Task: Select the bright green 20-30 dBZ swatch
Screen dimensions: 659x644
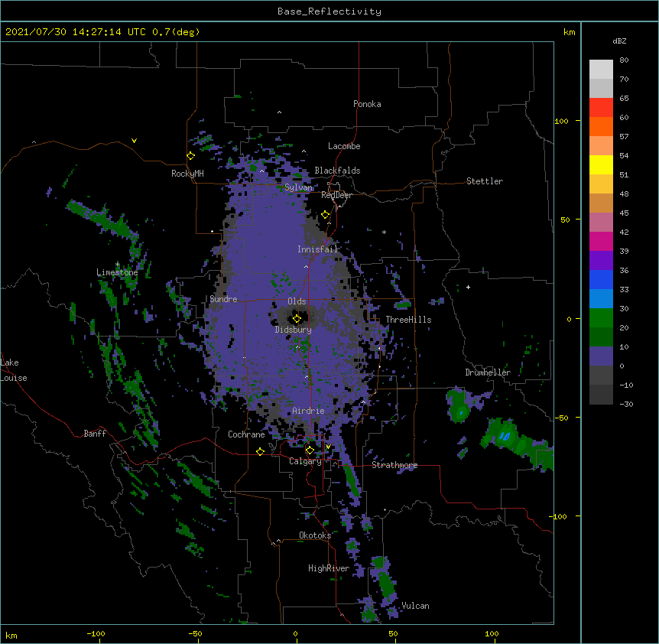Action: (x=601, y=318)
